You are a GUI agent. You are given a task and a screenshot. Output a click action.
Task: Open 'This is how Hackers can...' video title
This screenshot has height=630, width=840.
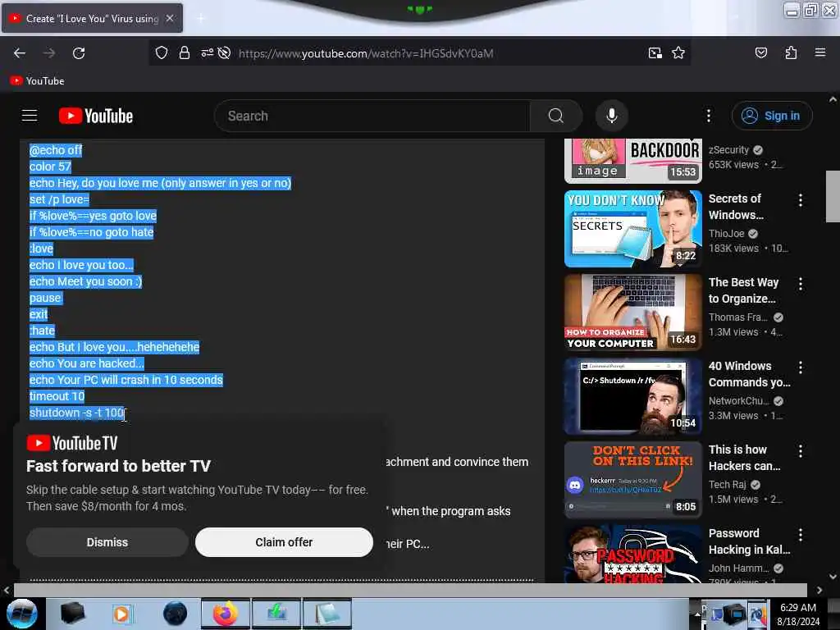[744, 458]
